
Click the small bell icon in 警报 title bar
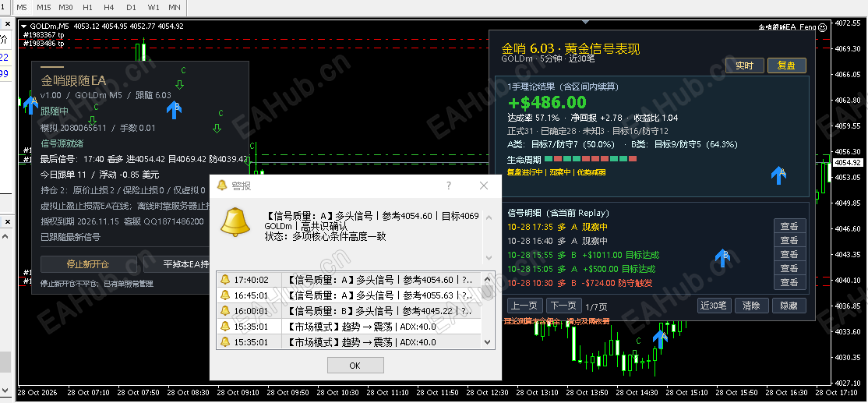click(222, 186)
